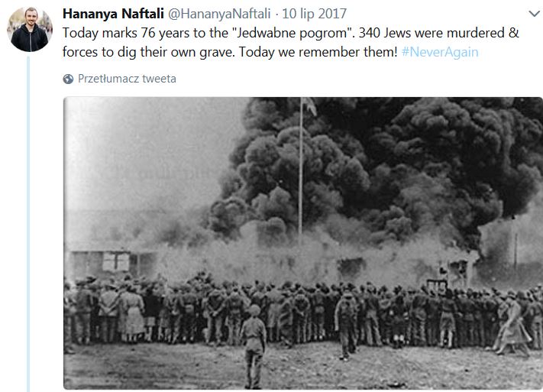
Task: Click the burning building window at the left
Action: (x=116, y=261)
